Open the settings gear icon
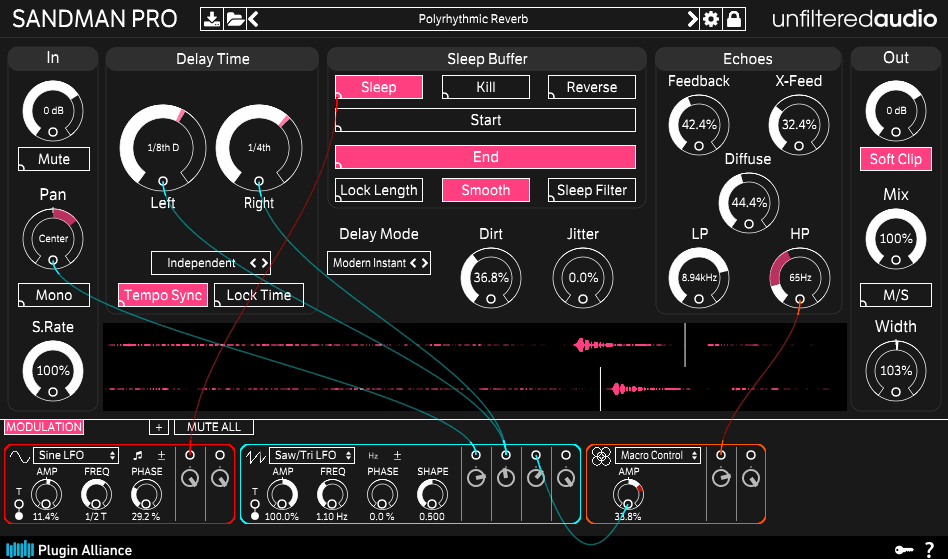This screenshot has height=559, width=948. (x=711, y=19)
